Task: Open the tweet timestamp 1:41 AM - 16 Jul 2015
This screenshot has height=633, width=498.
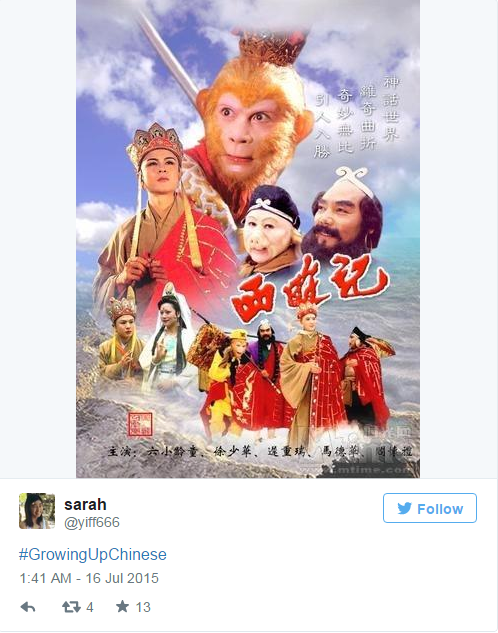Action: [x=89, y=578]
